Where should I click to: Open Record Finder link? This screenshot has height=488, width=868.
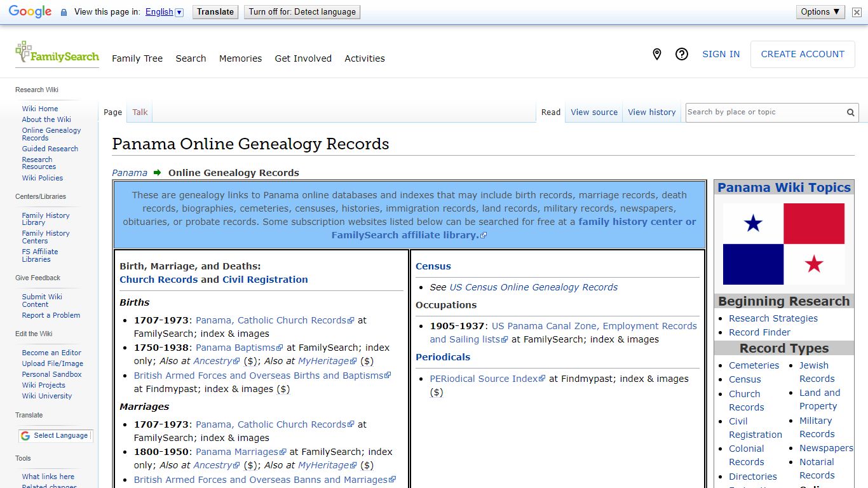[x=760, y=332]
